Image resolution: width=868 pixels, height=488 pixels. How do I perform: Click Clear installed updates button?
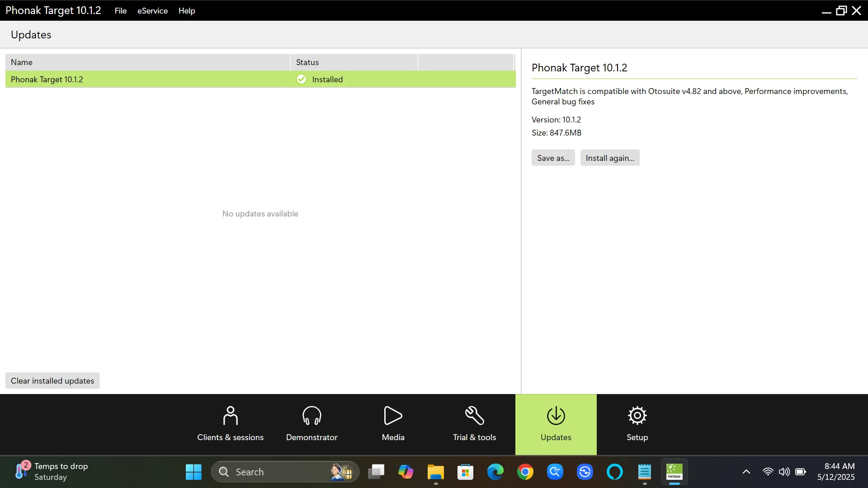52,380
